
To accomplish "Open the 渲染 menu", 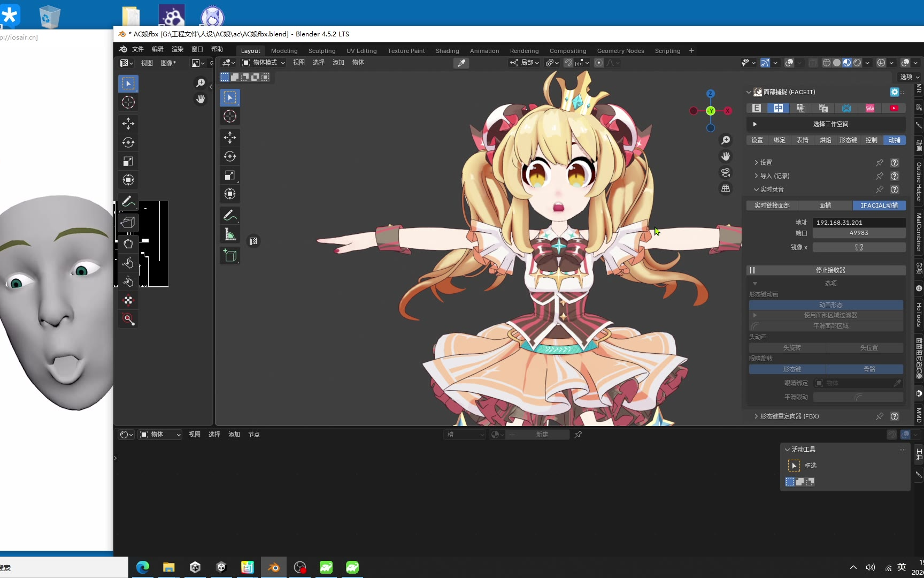I will tap(178, 49).
